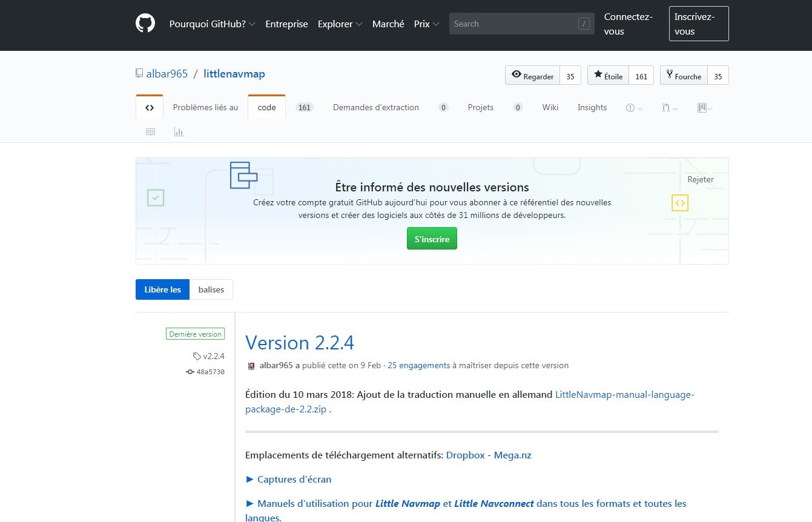The height and width of the screenshot is (522, 812).
Task: Select the Libère les button
Action: click(x=163, y=289)
